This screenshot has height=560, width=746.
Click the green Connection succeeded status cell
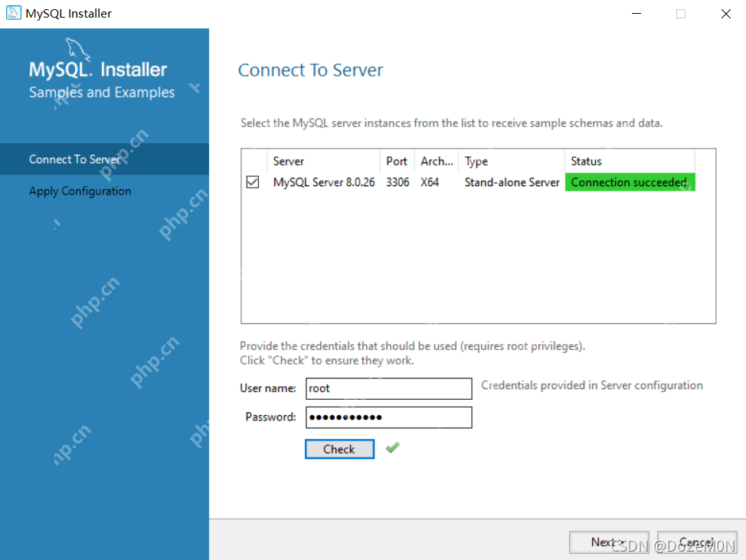tap(630, 182)
